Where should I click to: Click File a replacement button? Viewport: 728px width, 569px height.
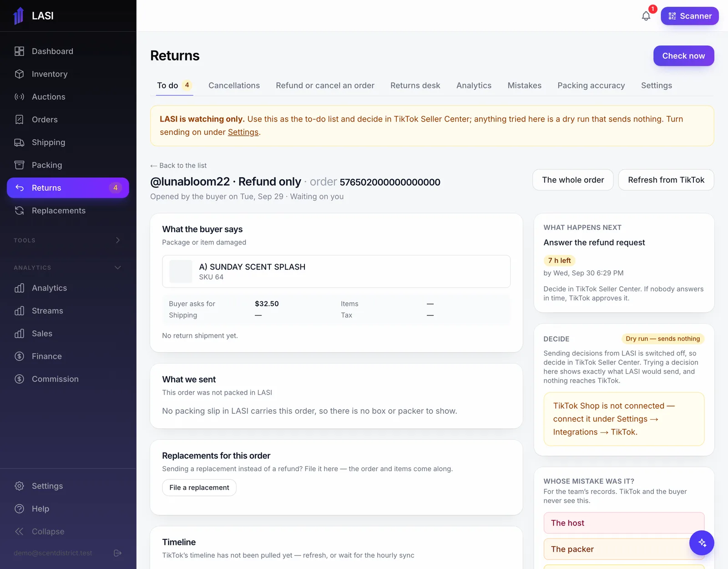199,488
